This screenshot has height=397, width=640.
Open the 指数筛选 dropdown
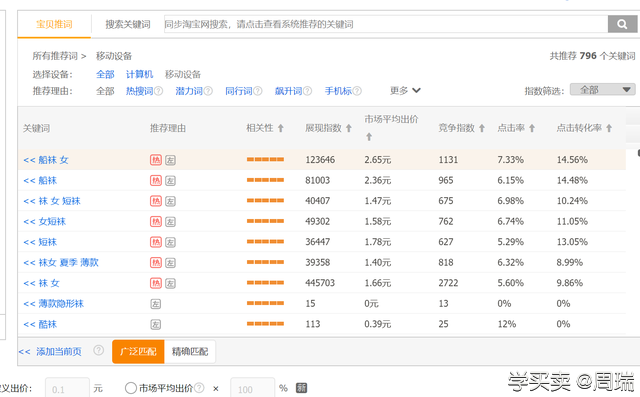[x=602, y=89]
